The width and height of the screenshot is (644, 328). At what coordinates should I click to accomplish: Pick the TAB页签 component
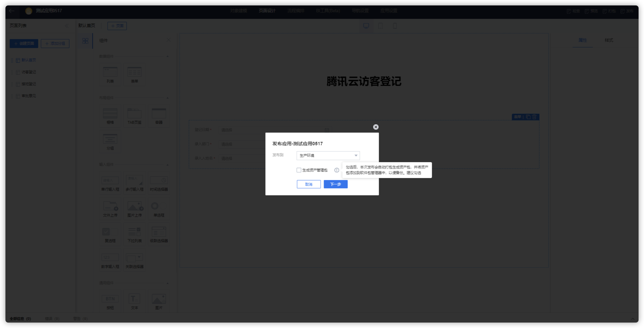point(135,116)
